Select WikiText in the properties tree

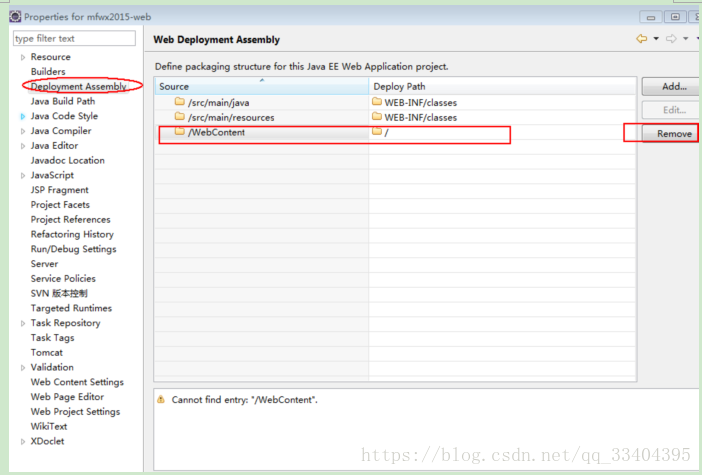pos(49,426)
